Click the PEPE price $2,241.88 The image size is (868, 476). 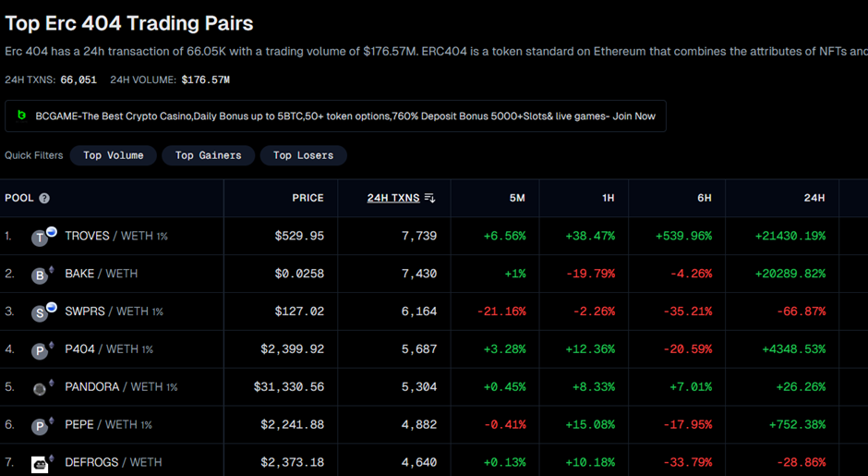293,424
